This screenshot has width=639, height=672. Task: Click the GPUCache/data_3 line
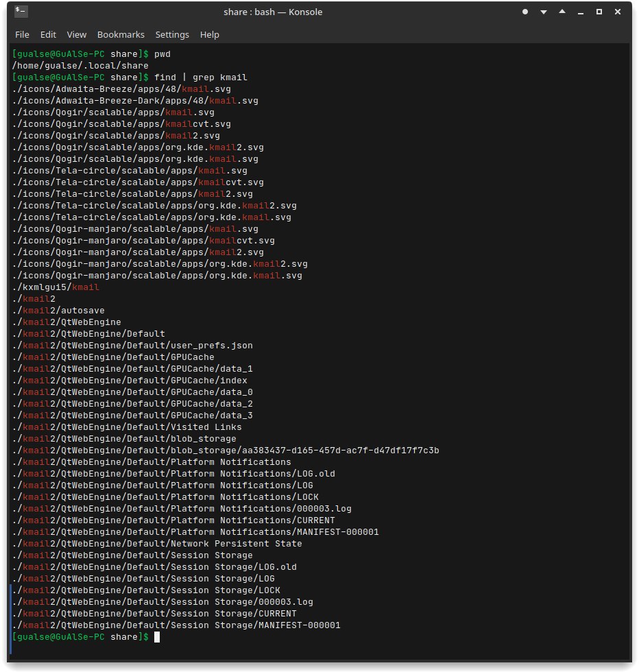tap(132, 416)
